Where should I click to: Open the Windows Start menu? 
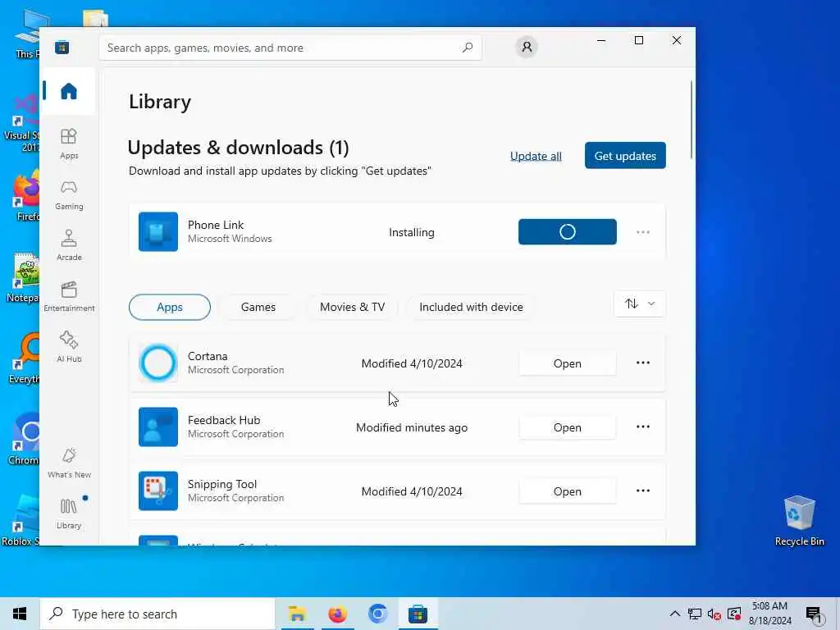pos(20,614)
